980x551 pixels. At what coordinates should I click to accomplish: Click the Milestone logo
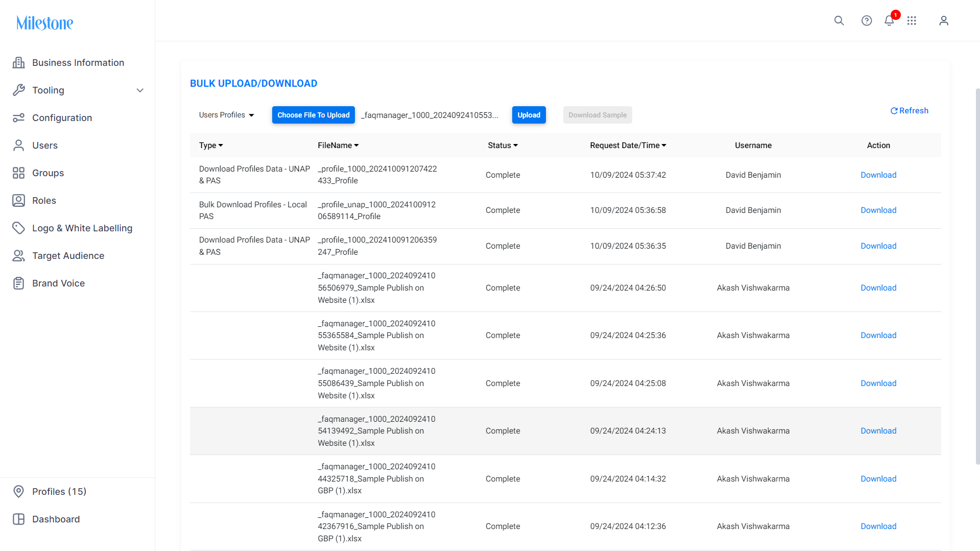tap(45, 23)
